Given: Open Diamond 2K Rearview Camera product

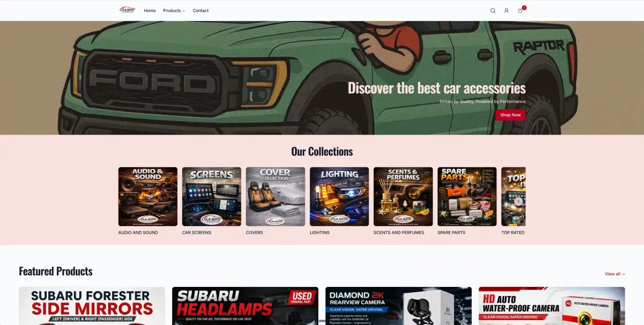Looking at the screenshot, I should pos(398,306).
